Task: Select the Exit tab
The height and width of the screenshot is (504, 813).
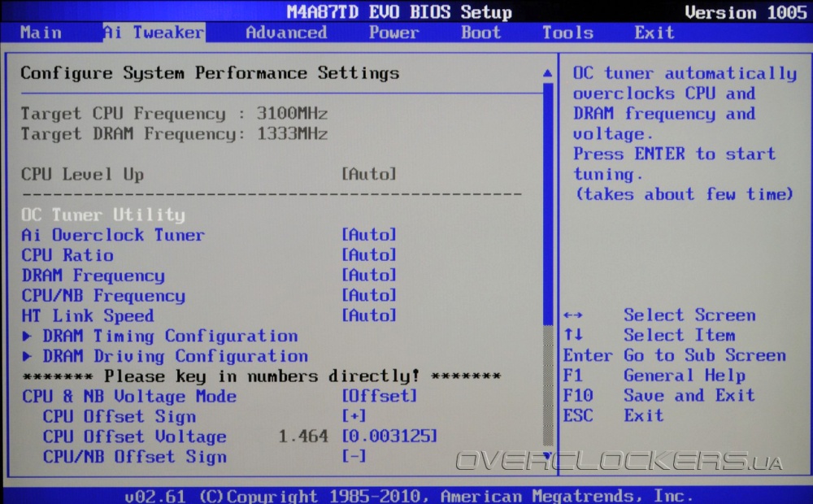Action: (654, 33)
